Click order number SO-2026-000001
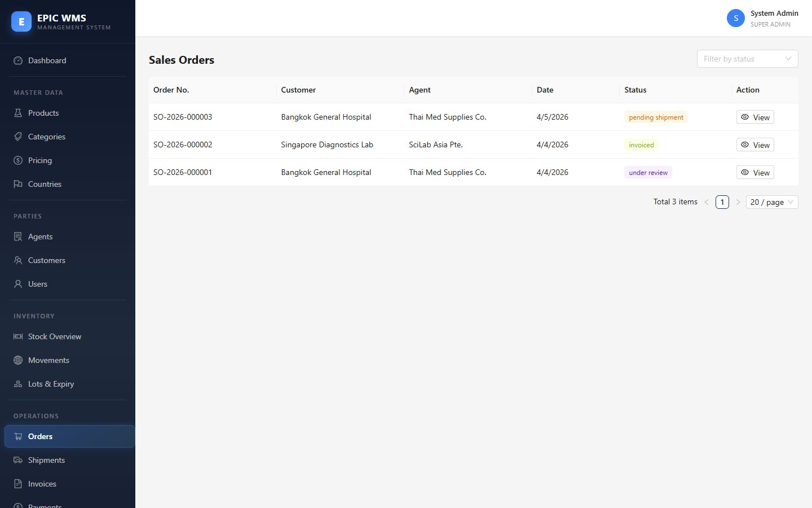 click(183, 172)
